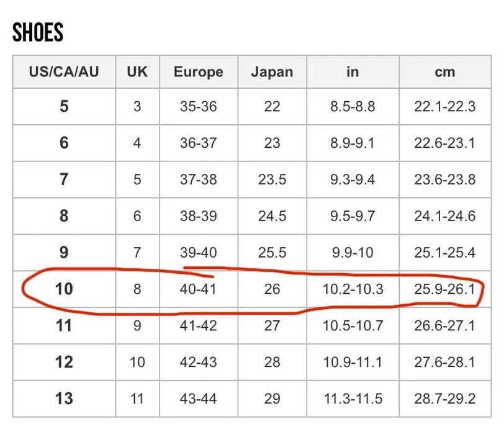Click the 28.7-29.2 cm cell
The width and height of the screenshot is (504, 434).
click(x=444, y=398)
